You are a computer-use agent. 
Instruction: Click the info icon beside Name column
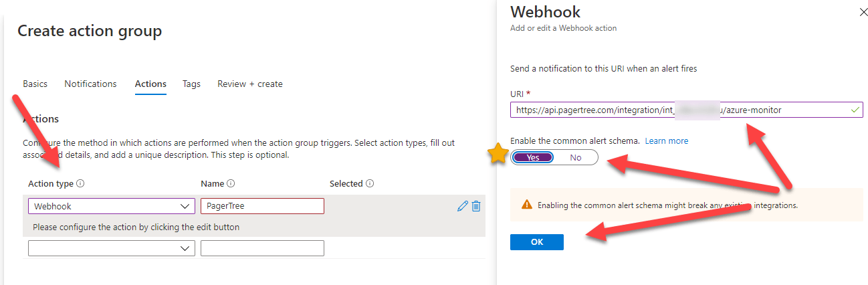point(231,184)
